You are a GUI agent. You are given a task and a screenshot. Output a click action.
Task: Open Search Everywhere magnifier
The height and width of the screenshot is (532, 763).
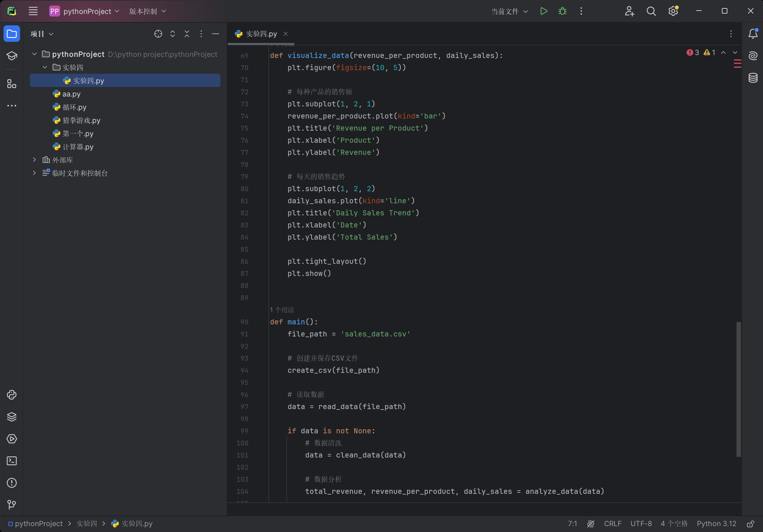click(651, 11)
